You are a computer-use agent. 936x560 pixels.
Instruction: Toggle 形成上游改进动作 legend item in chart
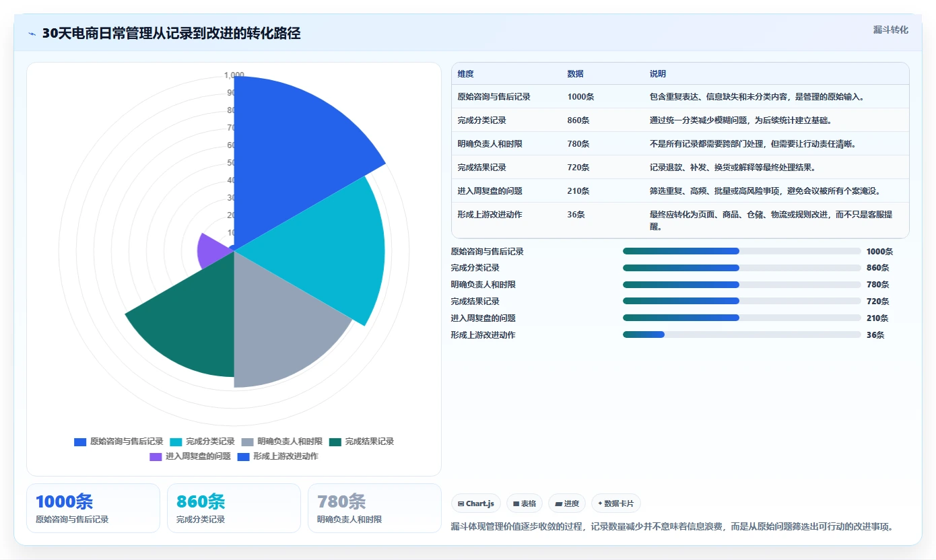coord(277,456)
